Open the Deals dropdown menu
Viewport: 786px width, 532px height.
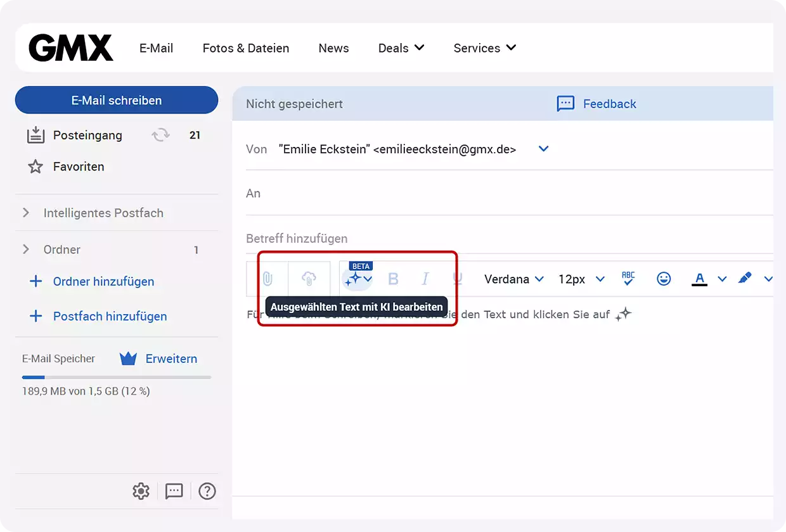401,48
